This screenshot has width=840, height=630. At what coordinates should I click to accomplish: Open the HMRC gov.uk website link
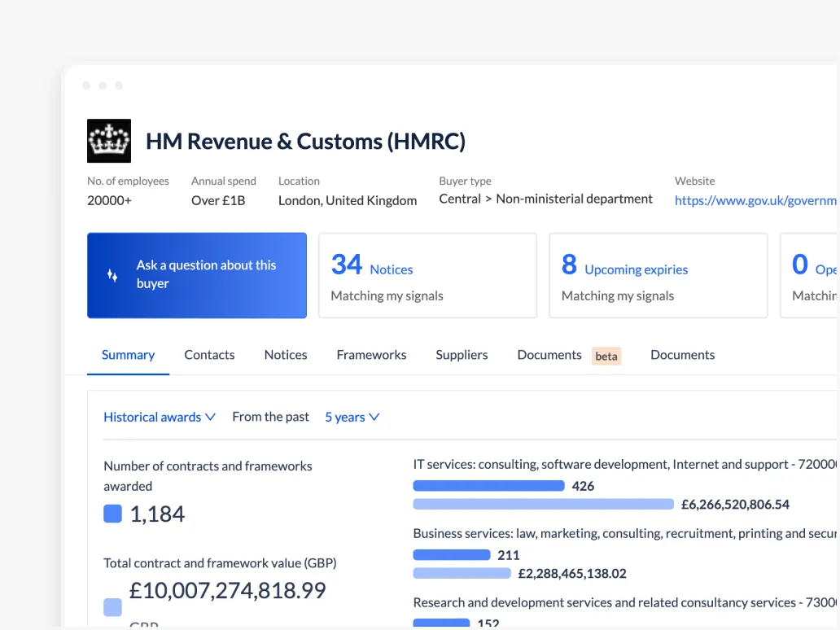click(755, 200)
